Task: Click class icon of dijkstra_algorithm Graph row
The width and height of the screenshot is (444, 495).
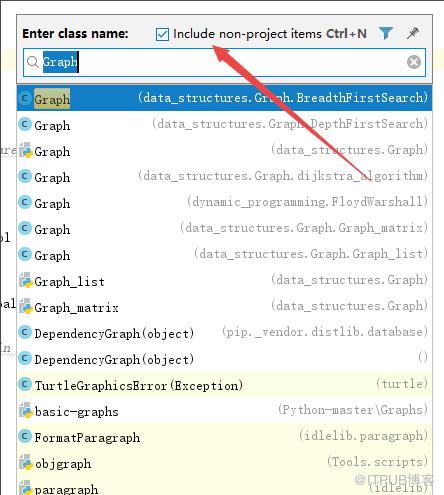Action: [x=25, y=176]
